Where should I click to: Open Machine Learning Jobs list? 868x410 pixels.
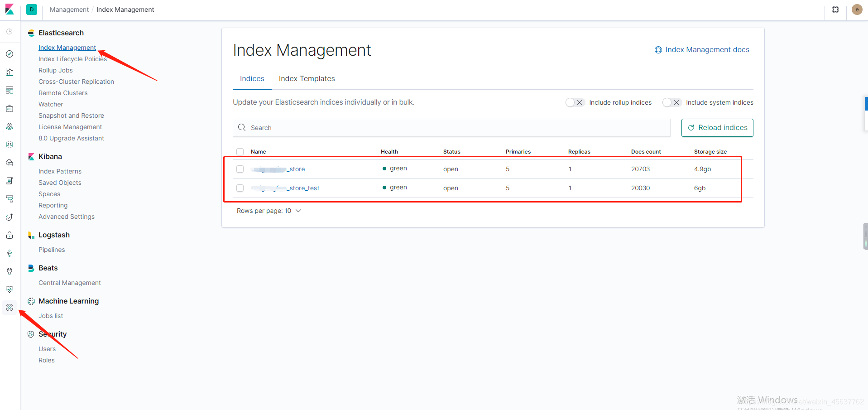(51, 316)
